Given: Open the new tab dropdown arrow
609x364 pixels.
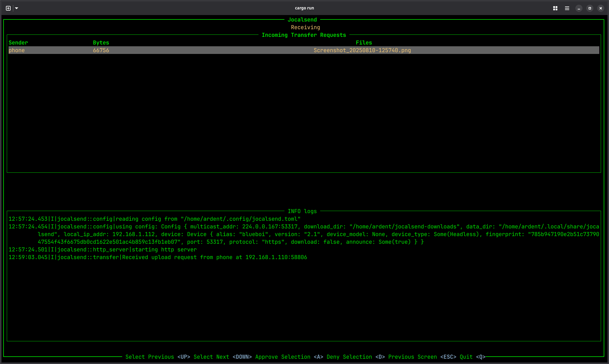Looking at the screenshot, I should point(17,8).
